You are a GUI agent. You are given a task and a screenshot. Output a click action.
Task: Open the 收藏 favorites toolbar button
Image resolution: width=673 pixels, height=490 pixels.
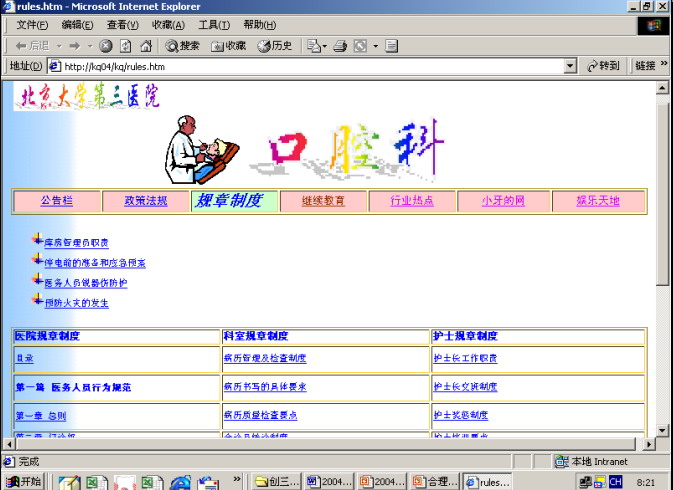(229, 46)
